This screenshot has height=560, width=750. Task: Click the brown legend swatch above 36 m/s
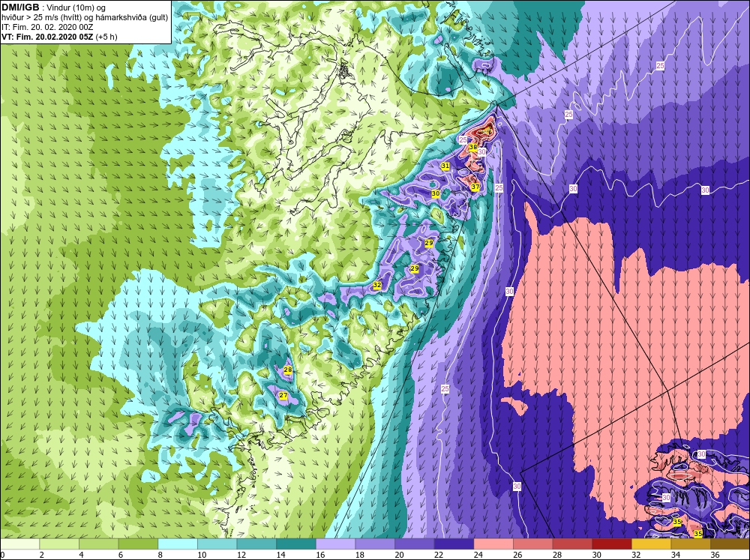coord(730,544)
